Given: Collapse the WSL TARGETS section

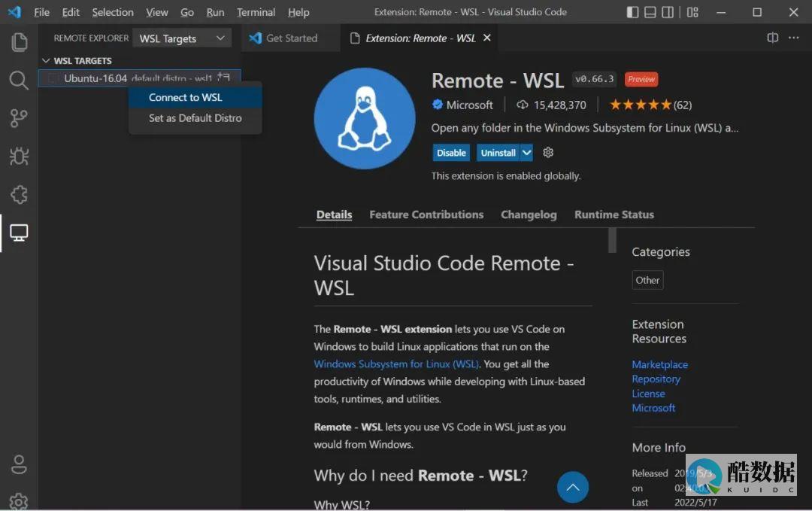Looking at the screenshot, I should (46, 61).
